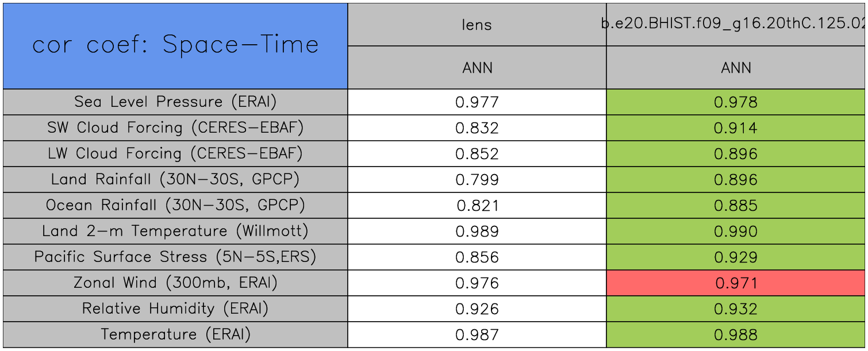Viewport: 868px width, 351px height.
Task: Click the Land 2-m Temperature (Willmott) label
Action: [175, 231]
